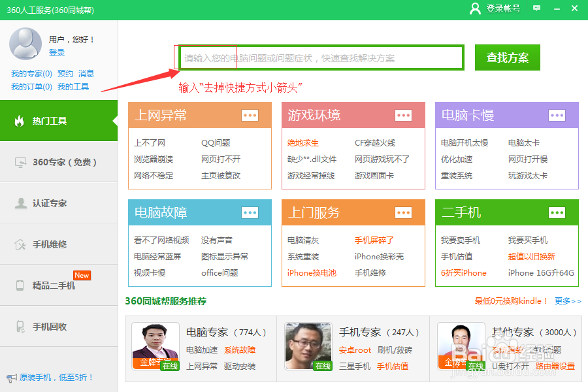Select 没有声音 entry
This screenshot has height=392, width=588.
[x=217, y=240]
